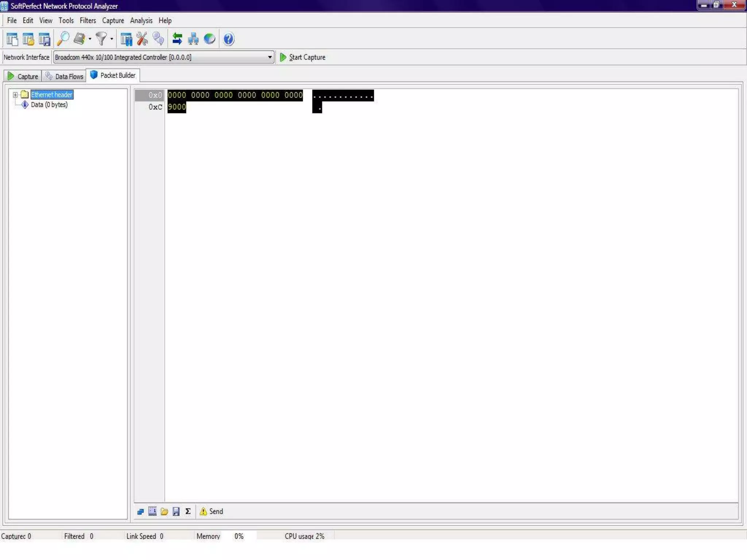Click the sigma checksum icon
747x560 pixels.
[x=188, y=512]
